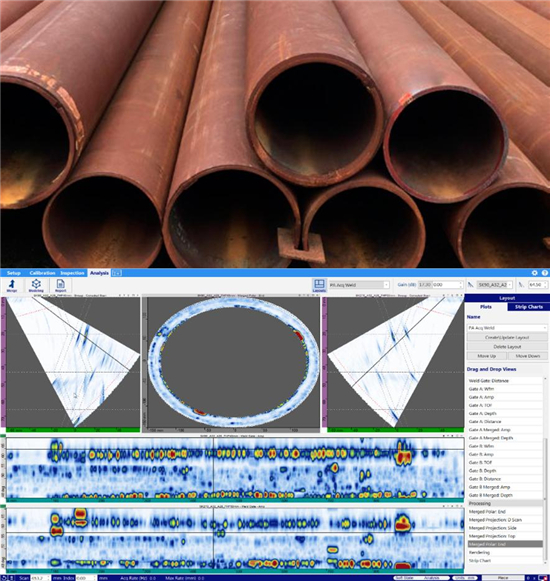Click the 'Processing' list header
The height and width of the screenshot is (581, 550).
click(505, 503)
